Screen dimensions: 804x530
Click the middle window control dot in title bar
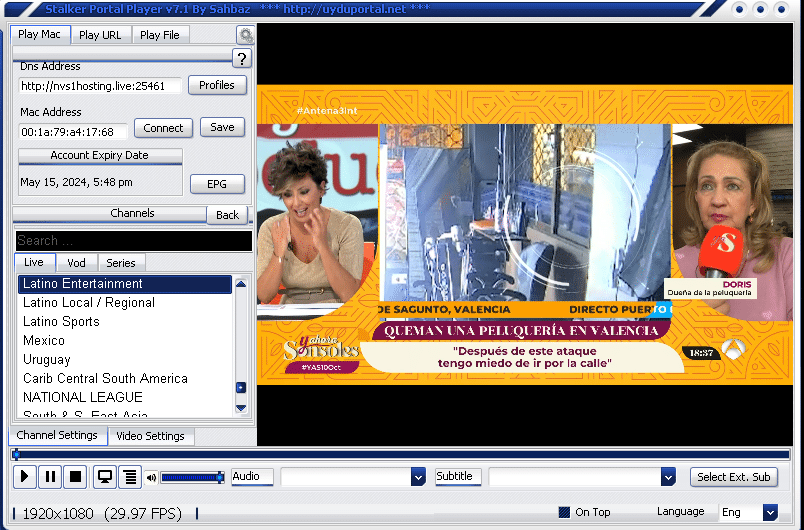pos(760,9)
